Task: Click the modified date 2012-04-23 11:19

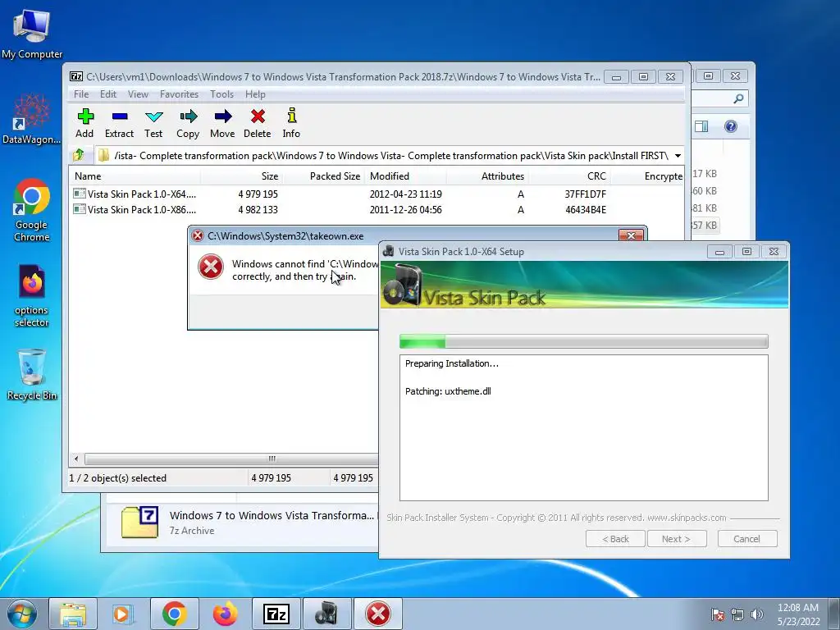Action: [405, 194]
